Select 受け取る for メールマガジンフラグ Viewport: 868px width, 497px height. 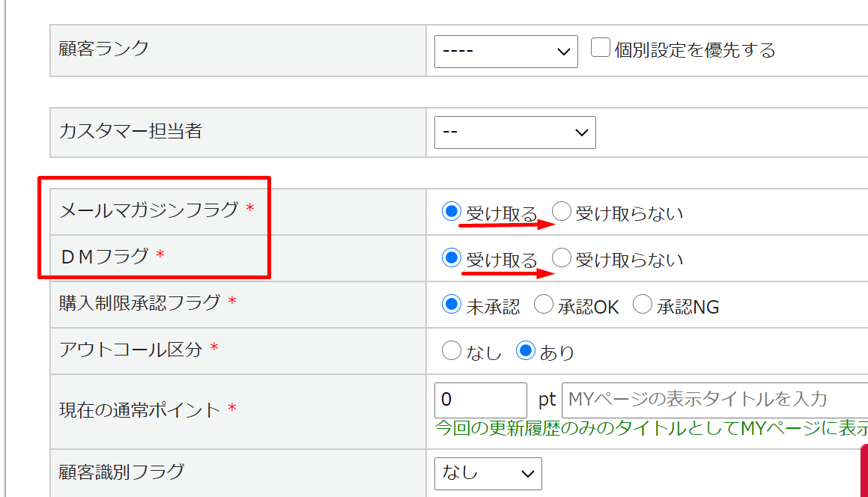451,212
